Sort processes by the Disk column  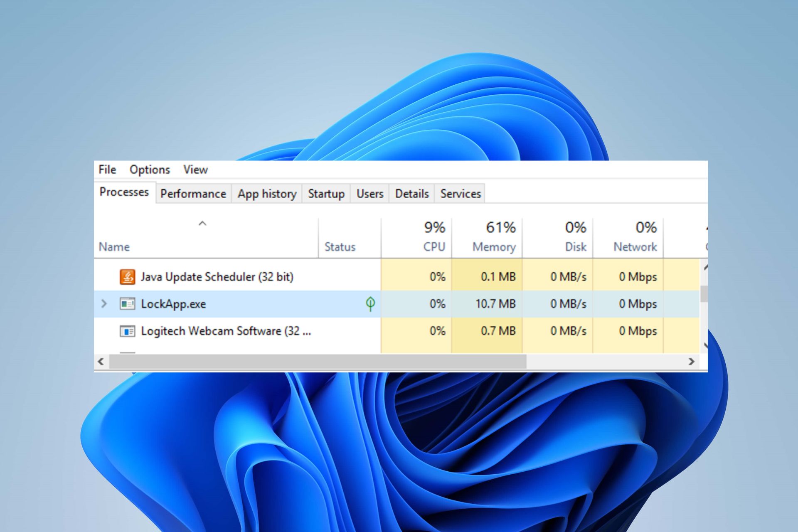coord(576,237)
